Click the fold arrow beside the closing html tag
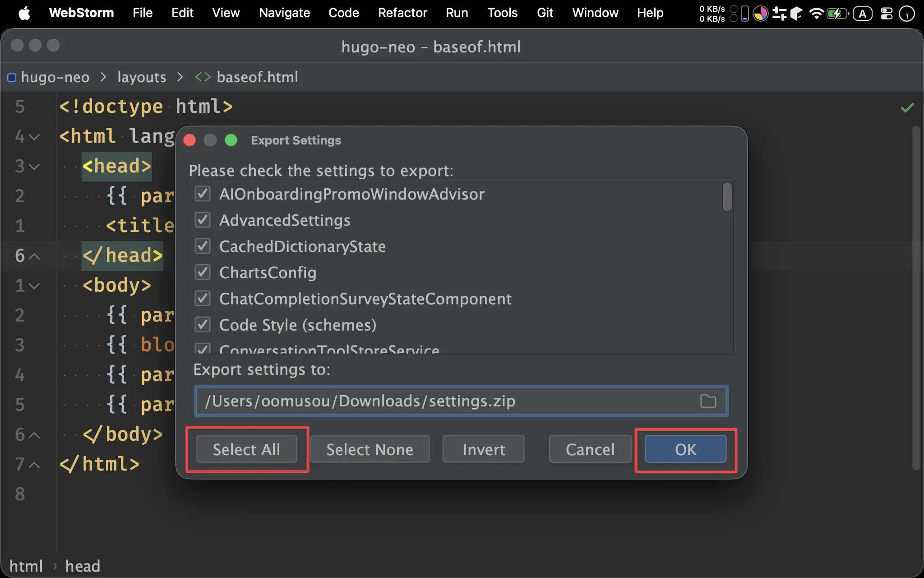Image resolution: width=924 pixels, height=578 pixels. 34,465
